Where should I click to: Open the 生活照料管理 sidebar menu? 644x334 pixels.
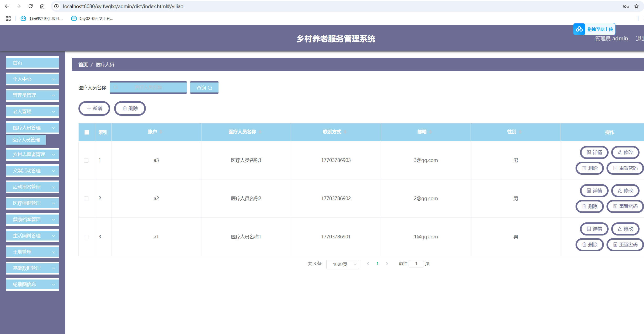[33, 236]
